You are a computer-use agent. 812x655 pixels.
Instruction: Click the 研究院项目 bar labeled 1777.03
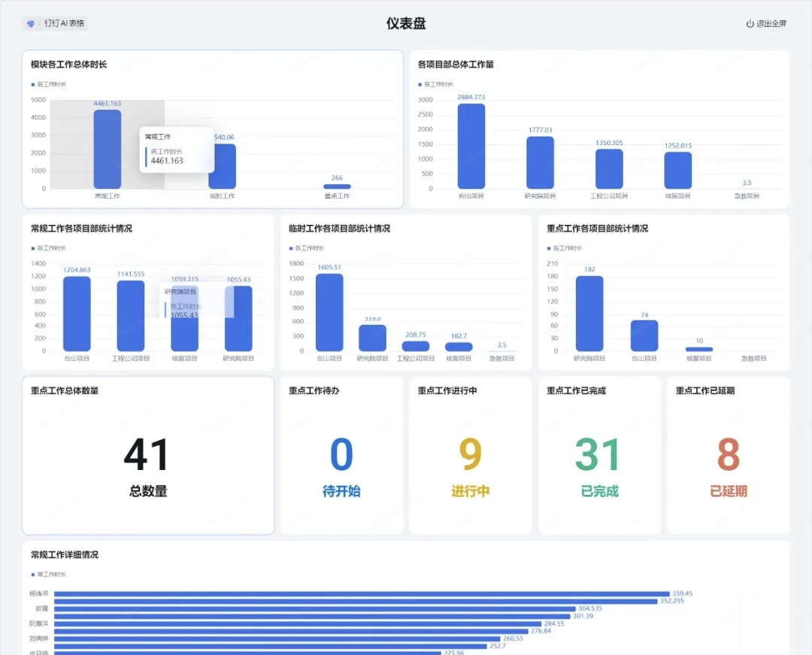(540, 162)
